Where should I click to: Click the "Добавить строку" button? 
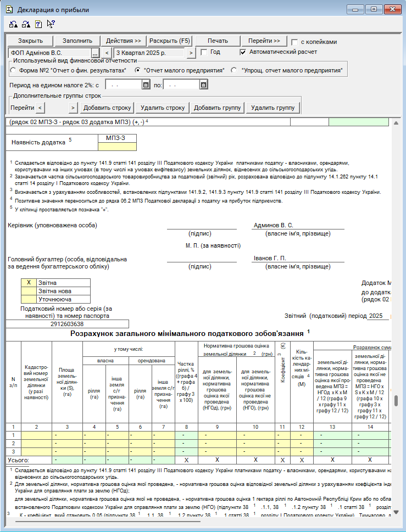[108, 108]
